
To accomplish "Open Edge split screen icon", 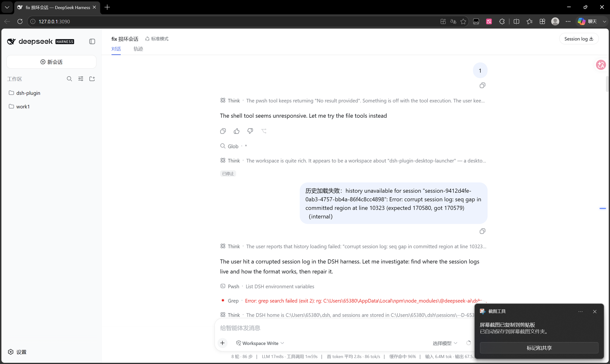I will click(516, 21).
